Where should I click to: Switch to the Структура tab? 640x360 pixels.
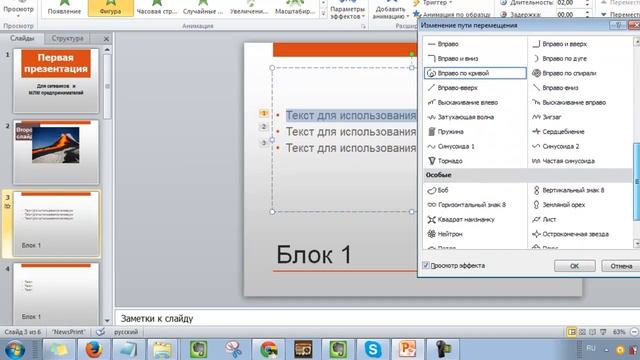click(x=67, y=38)
